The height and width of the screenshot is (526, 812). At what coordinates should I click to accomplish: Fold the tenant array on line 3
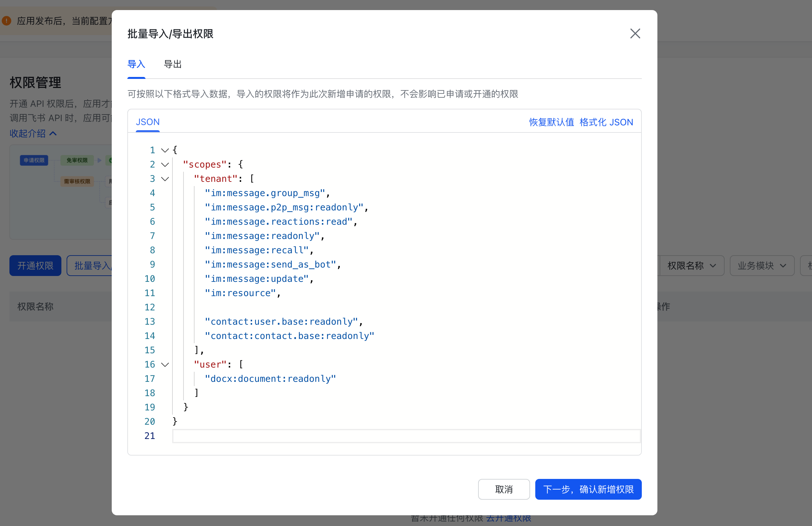pyautogui.click(x=165, y=179)
